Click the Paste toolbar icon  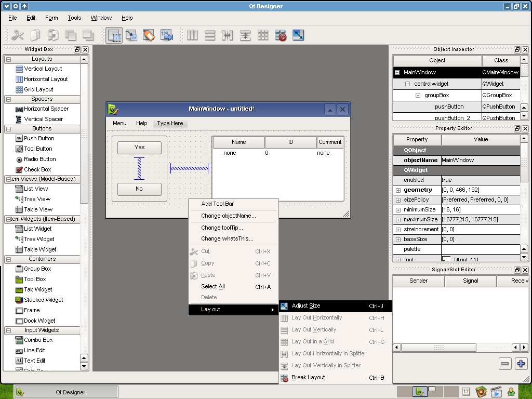53,35
